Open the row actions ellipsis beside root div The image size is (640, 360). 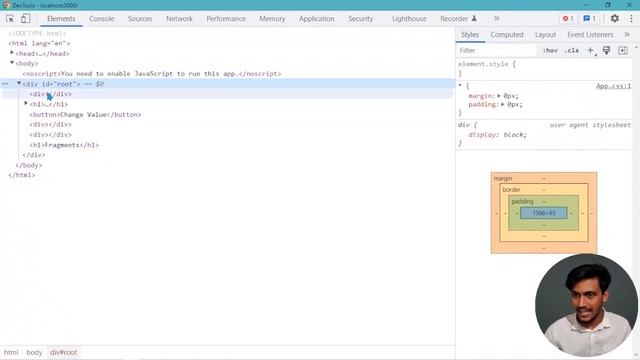[x=5, y=84]
